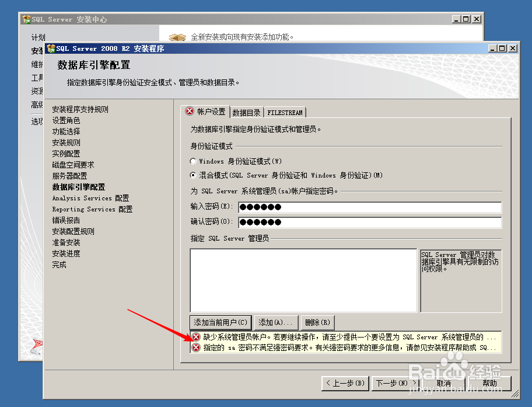Select 安装进度 step in sidebar
532x407 pixels.
click(66, 253)
